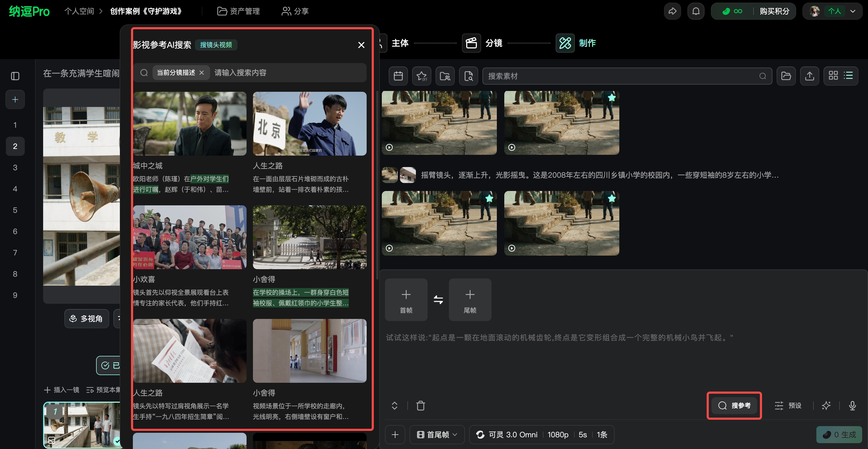The width and height of the screenshot is (868, 449).
Task: Add a new shot with plus button
Action: (15, 99)
